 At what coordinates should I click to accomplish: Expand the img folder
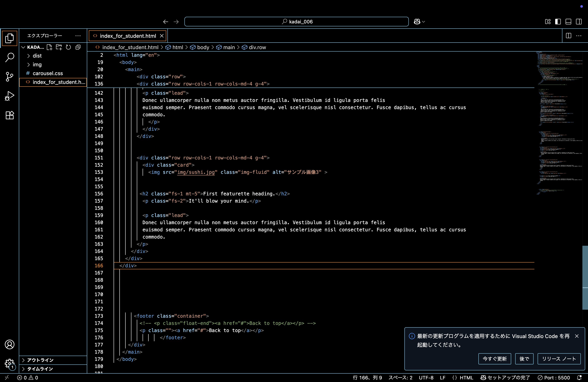(x=53, y=65)
